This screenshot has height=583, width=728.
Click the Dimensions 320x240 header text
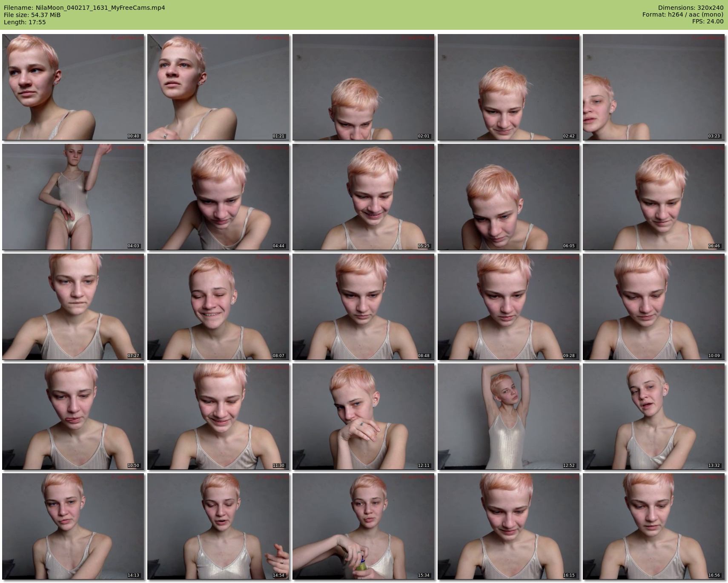(691, 8)
